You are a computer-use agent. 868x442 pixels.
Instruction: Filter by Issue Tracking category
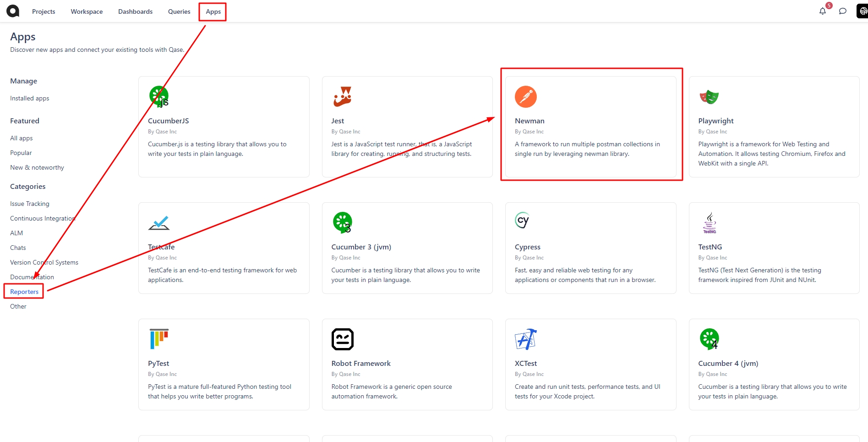(x=29, y=204)
